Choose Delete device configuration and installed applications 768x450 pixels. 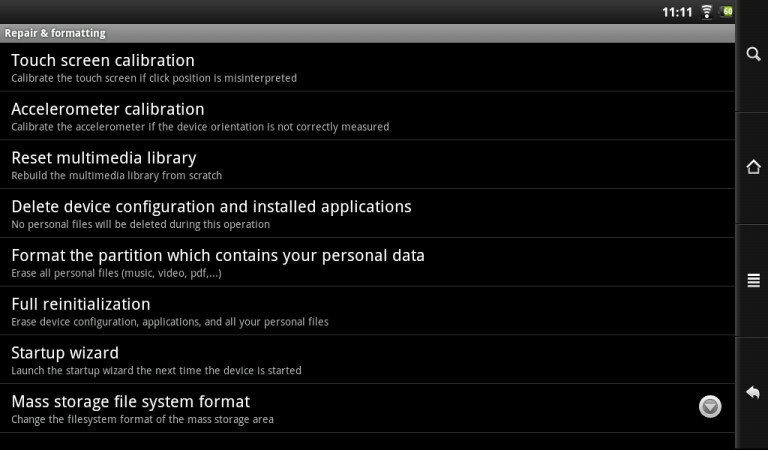367,213
